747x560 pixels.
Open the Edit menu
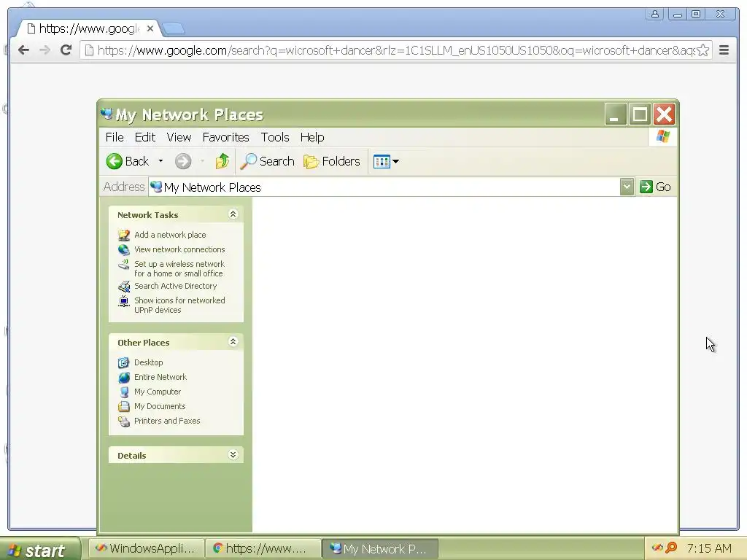(x=145, y=137)
